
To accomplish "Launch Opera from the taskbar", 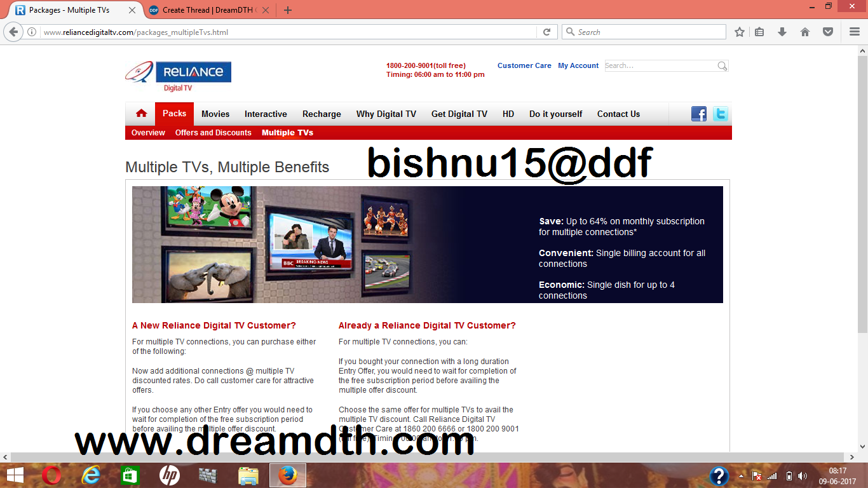I will [51, 475].
